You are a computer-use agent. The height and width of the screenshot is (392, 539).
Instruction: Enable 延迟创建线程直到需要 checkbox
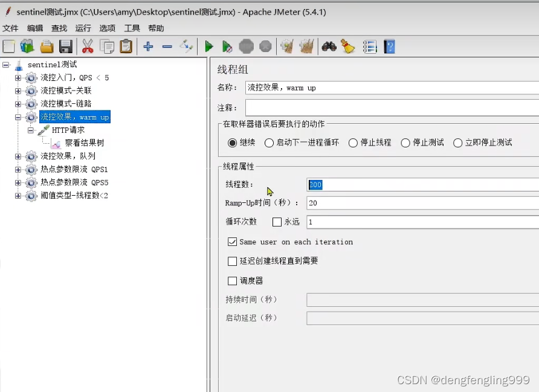pos(233,261)
